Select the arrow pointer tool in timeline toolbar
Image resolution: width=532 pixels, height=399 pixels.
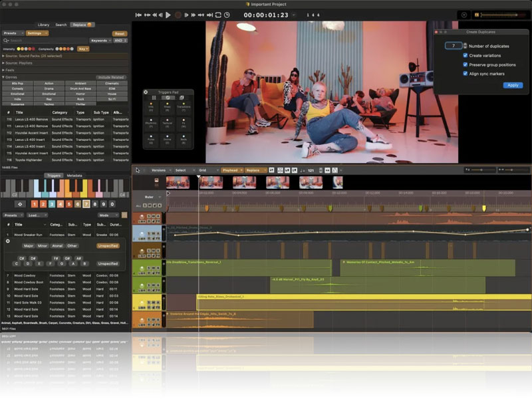tap(138, 170)
